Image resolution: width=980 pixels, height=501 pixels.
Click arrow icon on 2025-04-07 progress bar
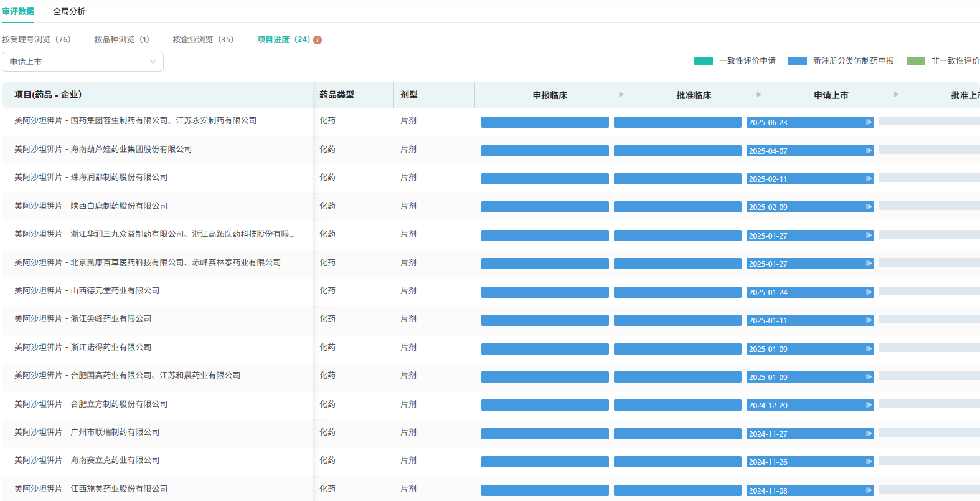coord(869,151)
